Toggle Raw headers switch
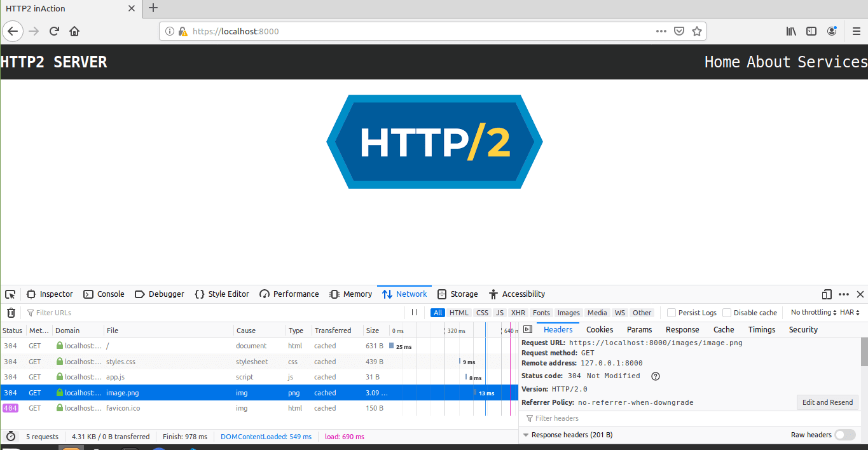 [845, 435]
